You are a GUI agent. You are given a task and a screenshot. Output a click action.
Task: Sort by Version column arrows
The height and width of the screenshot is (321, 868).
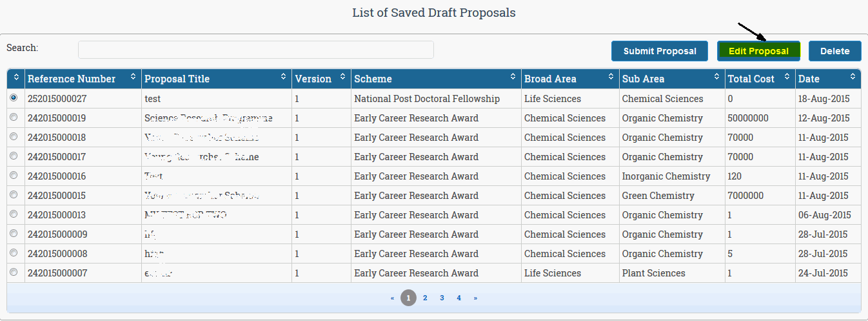pos(344,77)
